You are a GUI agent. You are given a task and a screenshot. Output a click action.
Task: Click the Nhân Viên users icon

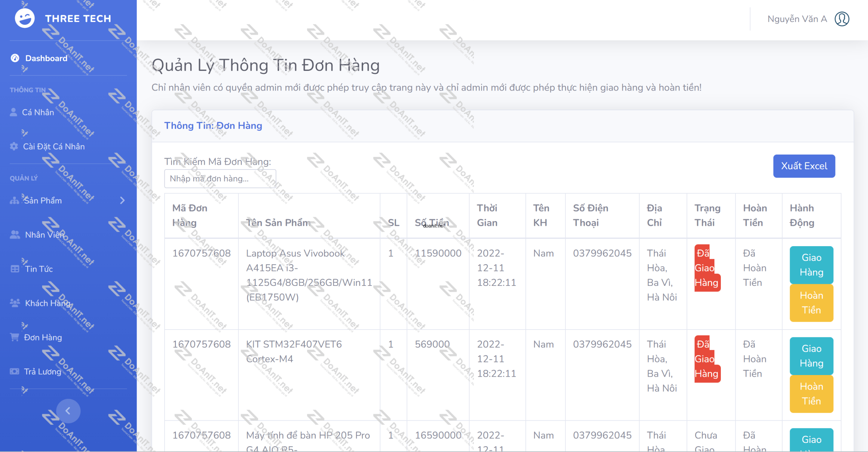click(x=15, y=235)
